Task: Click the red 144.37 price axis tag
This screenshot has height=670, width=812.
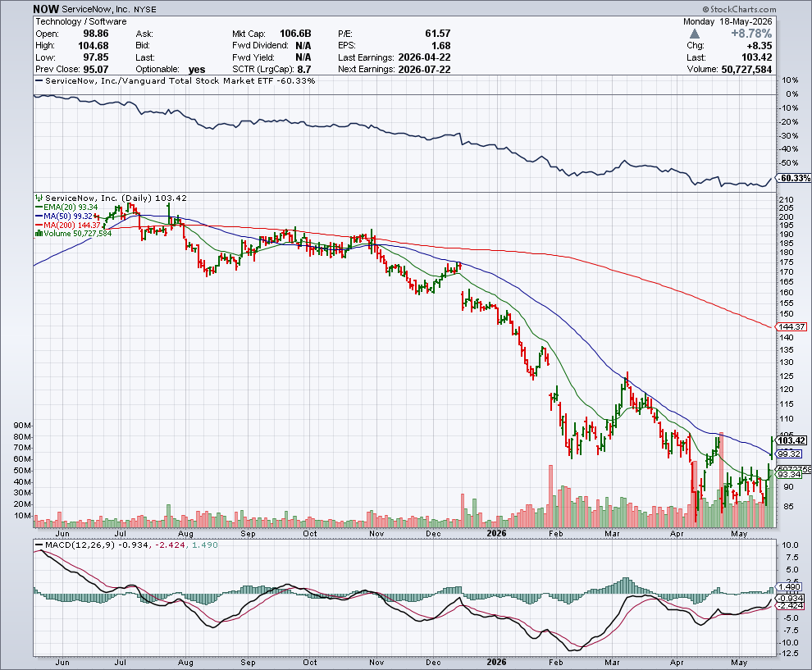Action: 791,326
